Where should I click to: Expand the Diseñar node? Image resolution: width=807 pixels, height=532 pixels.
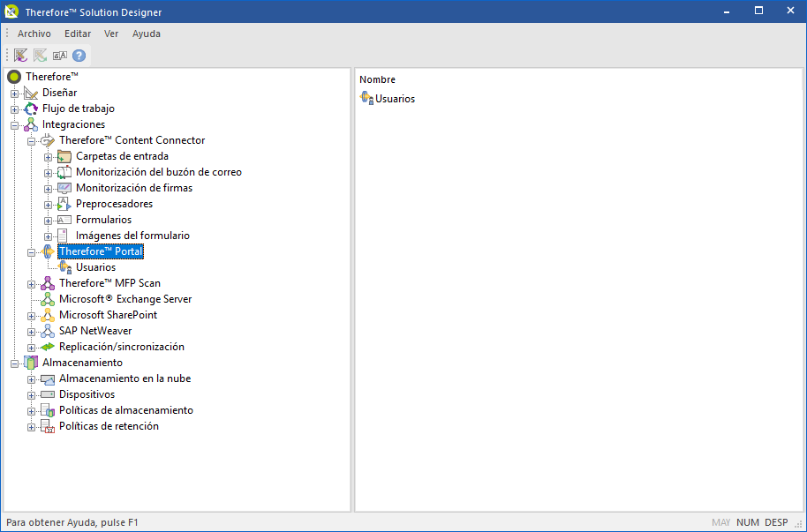click(14, 94)
